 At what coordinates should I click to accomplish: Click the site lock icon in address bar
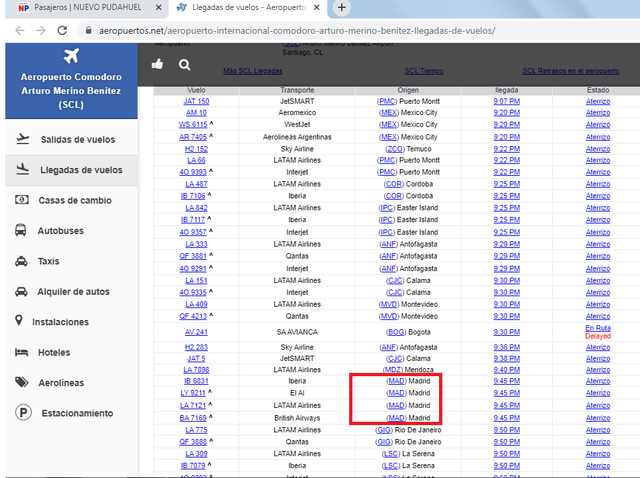click(88, 31)
